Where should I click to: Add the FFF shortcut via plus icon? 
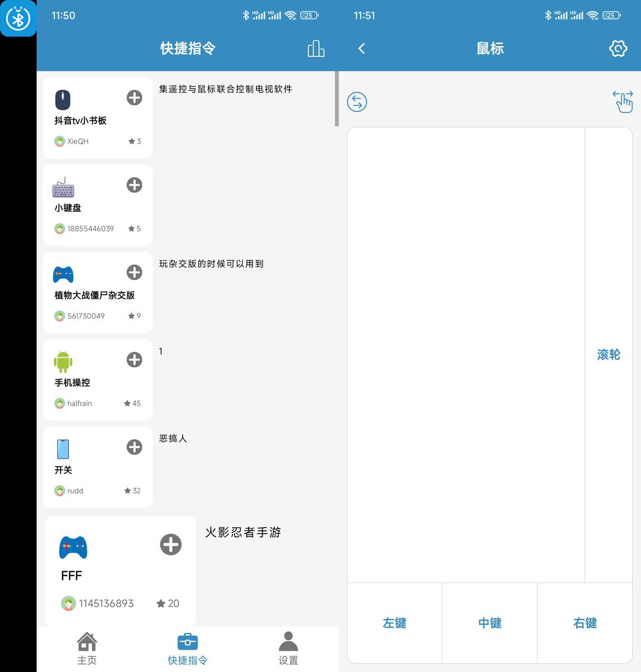[171, 544]
